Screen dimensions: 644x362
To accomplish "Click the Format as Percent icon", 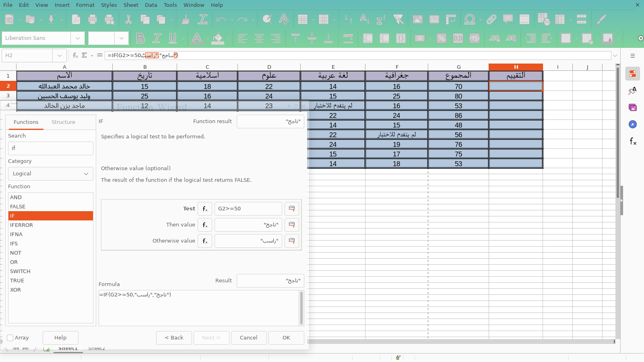I will coord(442,38).
